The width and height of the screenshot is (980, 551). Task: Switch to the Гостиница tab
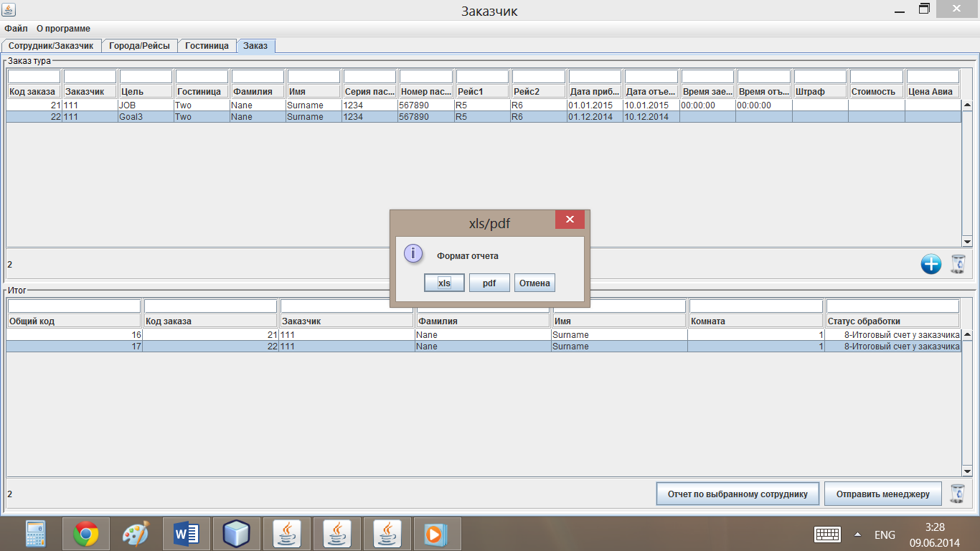point(207,46)
